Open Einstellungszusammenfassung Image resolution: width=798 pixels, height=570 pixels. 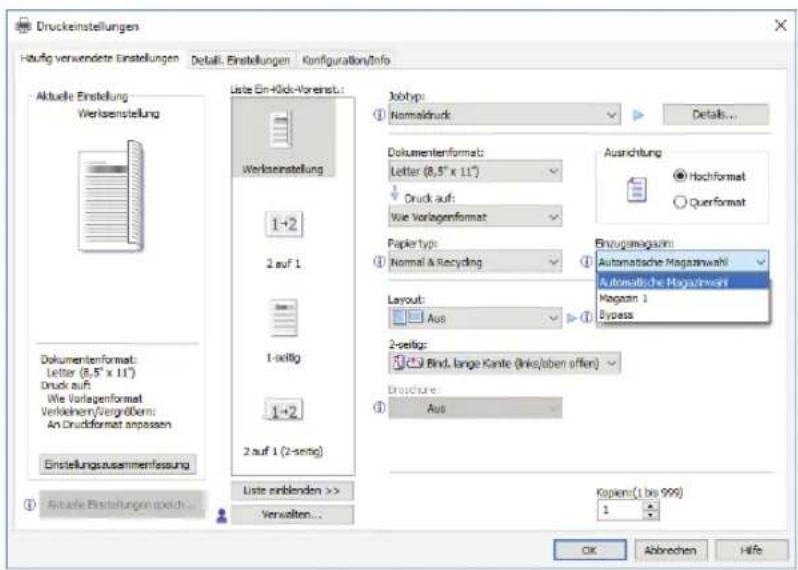118,465
